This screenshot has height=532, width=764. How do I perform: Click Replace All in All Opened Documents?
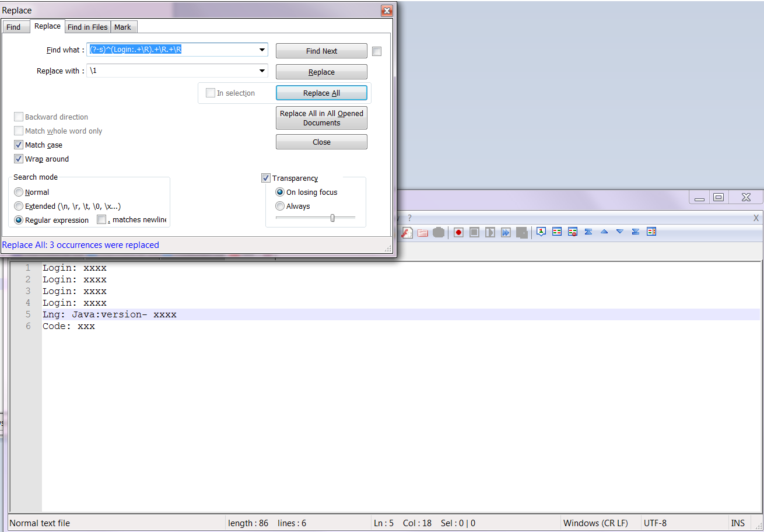321,118
